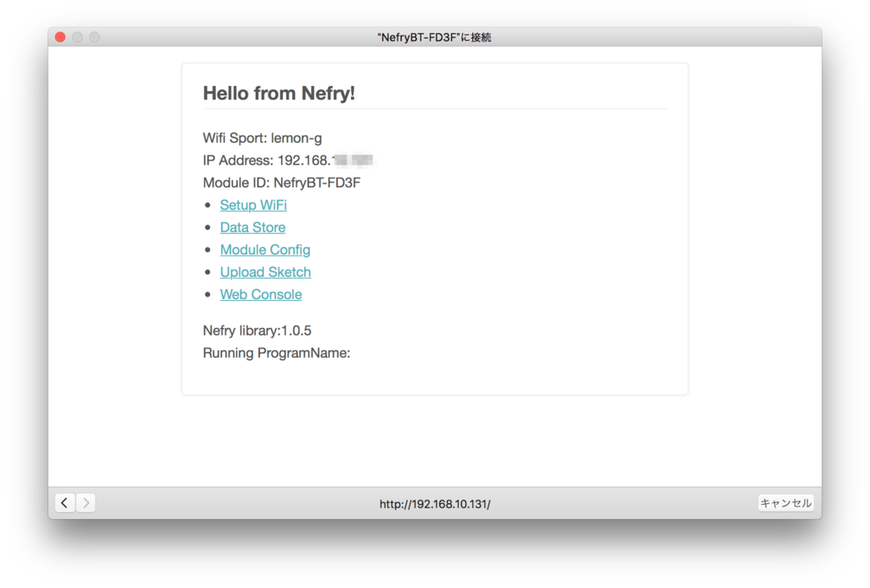Click the Wifi Sport: lemon-g text
The width and height of the screenshot is (870, 588).
(x=262, y=139)
